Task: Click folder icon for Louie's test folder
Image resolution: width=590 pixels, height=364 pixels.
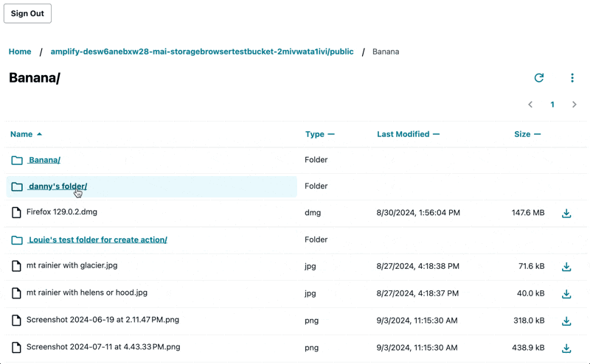Action: (17, 240)
